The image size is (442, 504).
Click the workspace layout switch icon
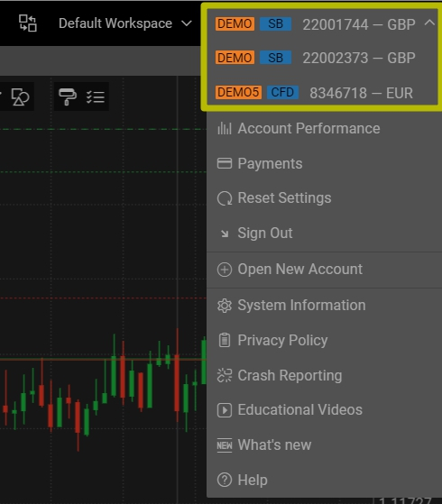coord(28,23)
